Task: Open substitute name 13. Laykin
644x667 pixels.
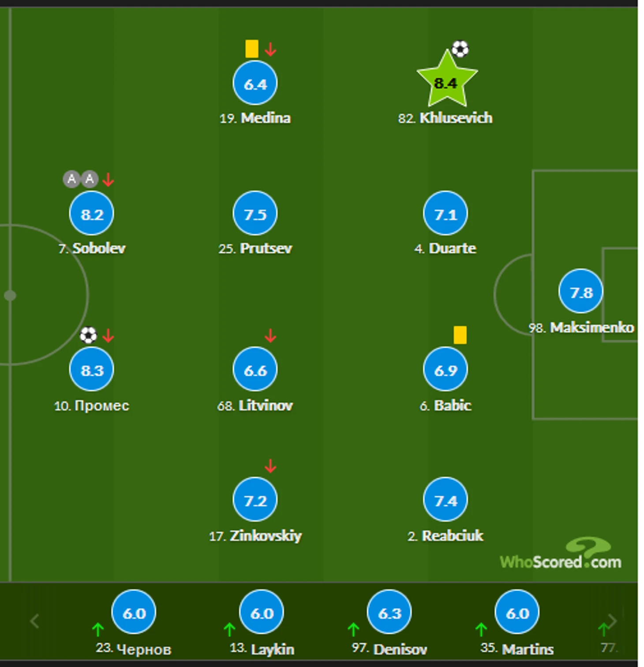Action: 262,649
